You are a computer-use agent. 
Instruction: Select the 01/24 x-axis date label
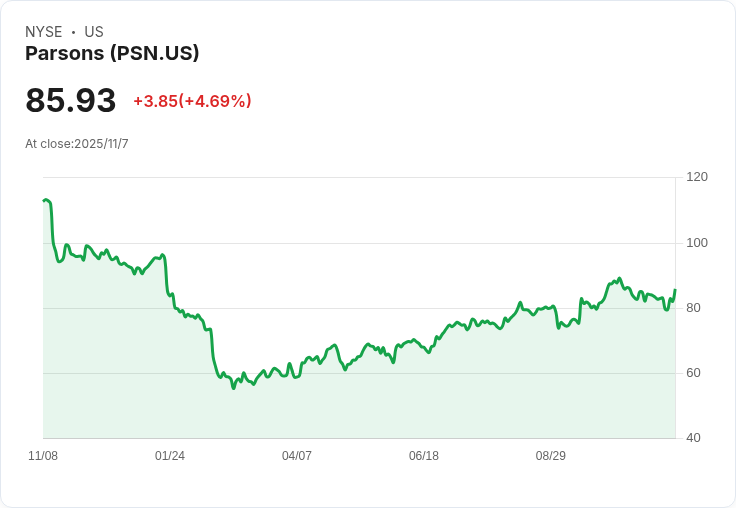pyautogui.click(x=170, y=456)
